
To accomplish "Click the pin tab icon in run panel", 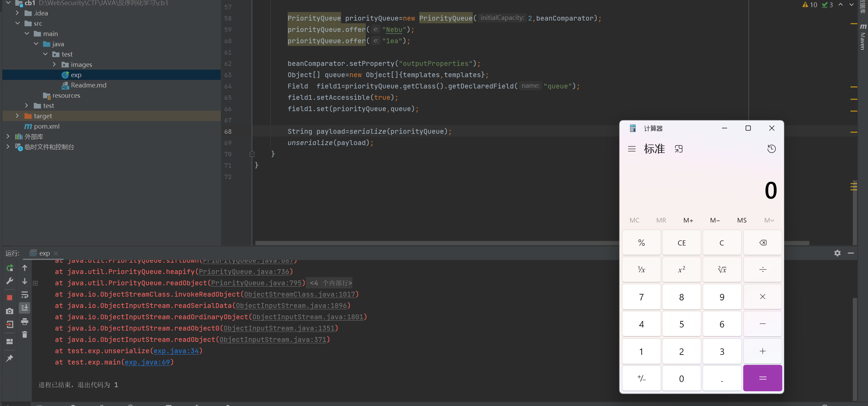I will pyautogui.click(x=10, y=358).
